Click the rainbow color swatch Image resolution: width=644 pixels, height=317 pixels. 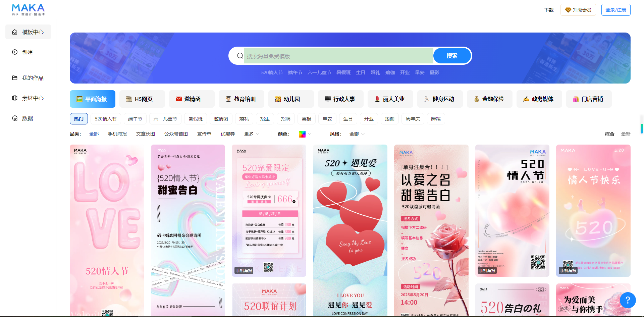(302, 134)
